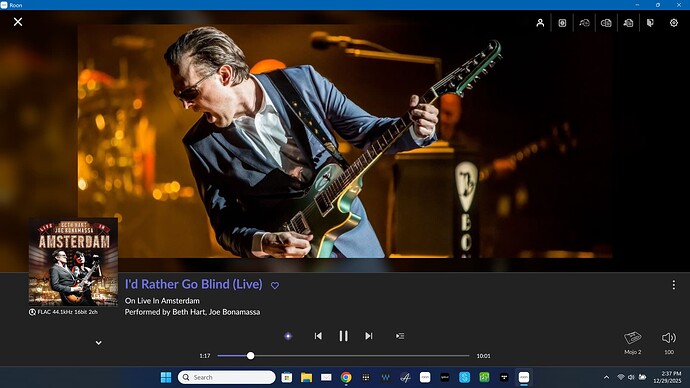
Task: Skip to next track
Action: pos(369,336)
